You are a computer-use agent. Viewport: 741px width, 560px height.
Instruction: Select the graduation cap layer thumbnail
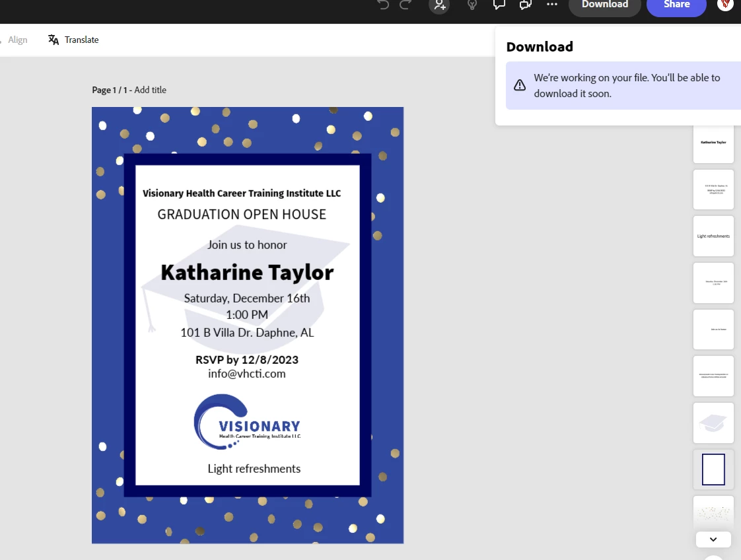[x=713, y=423]
